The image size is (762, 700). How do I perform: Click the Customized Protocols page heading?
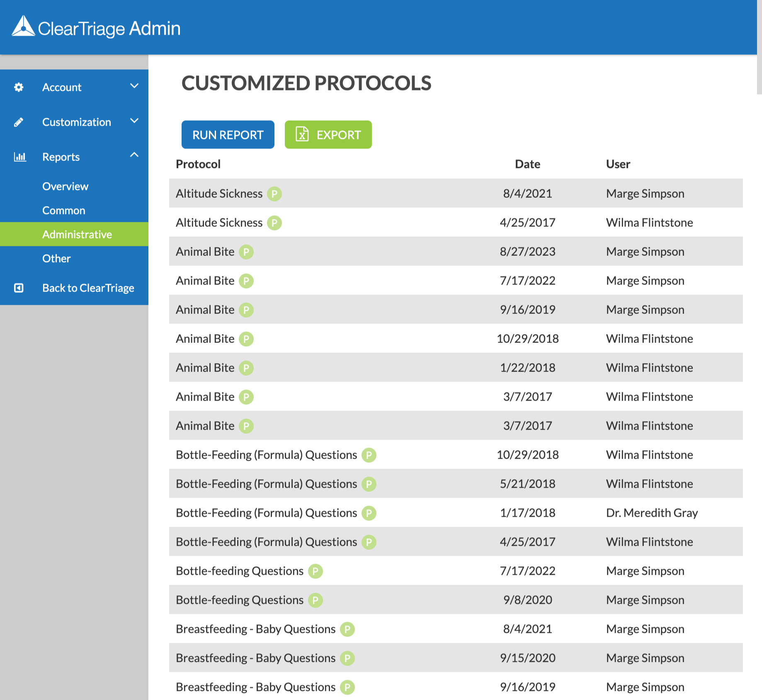pyautogui.click(x=306, y=83)
